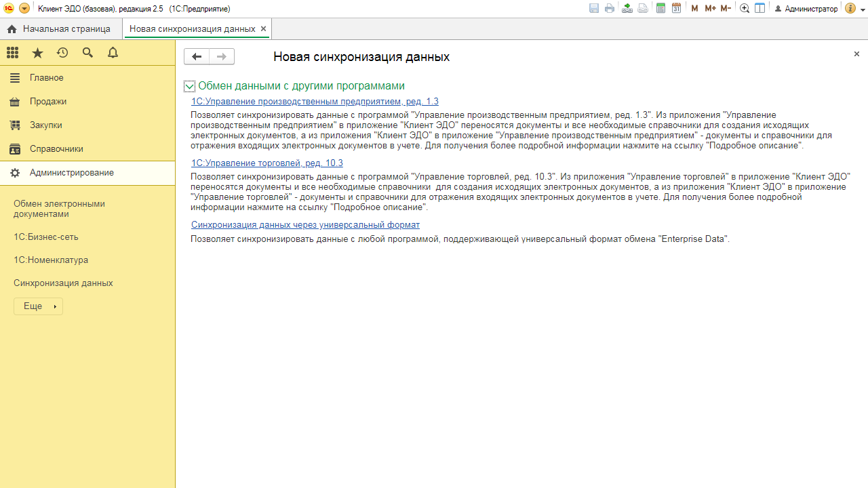This screenshot has height=488, width=868.
Task: Open Favorites star icon
Action: [37, 53]
